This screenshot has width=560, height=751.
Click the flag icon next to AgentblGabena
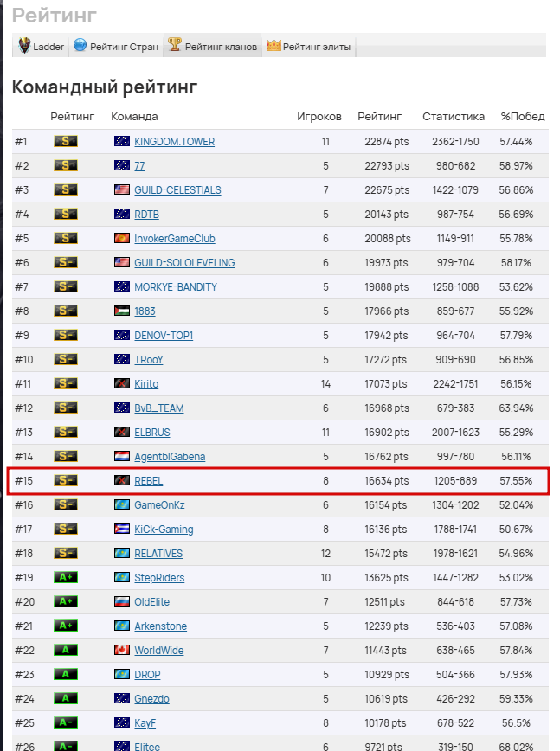pos(121,457)
